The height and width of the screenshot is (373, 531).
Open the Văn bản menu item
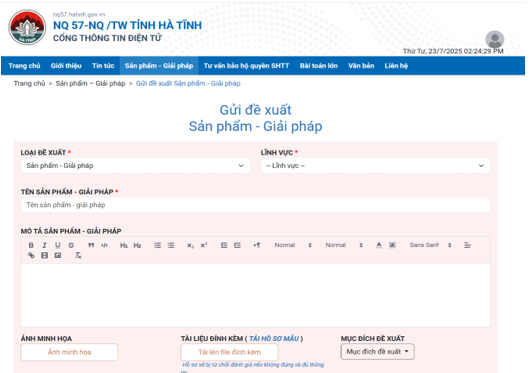coord(361,66)
